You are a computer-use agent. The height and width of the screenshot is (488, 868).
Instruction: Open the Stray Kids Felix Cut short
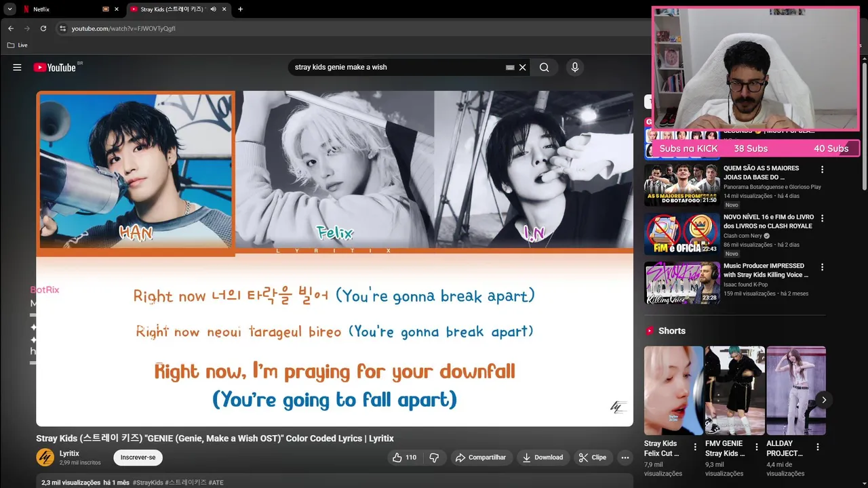coord(673,390)
